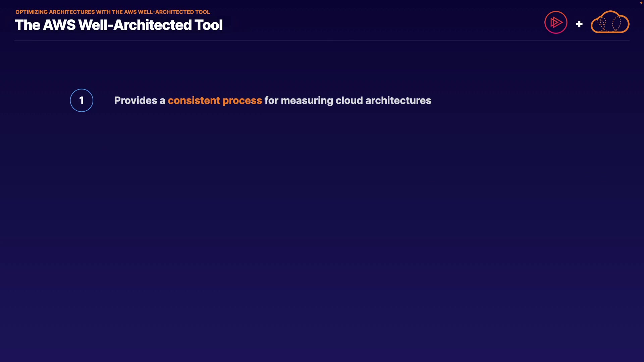Click "ARCHITECTURES" in the orange uppercase subtitle
The image size is (644, 362).
pyautogui.click(x=72, y=12)
